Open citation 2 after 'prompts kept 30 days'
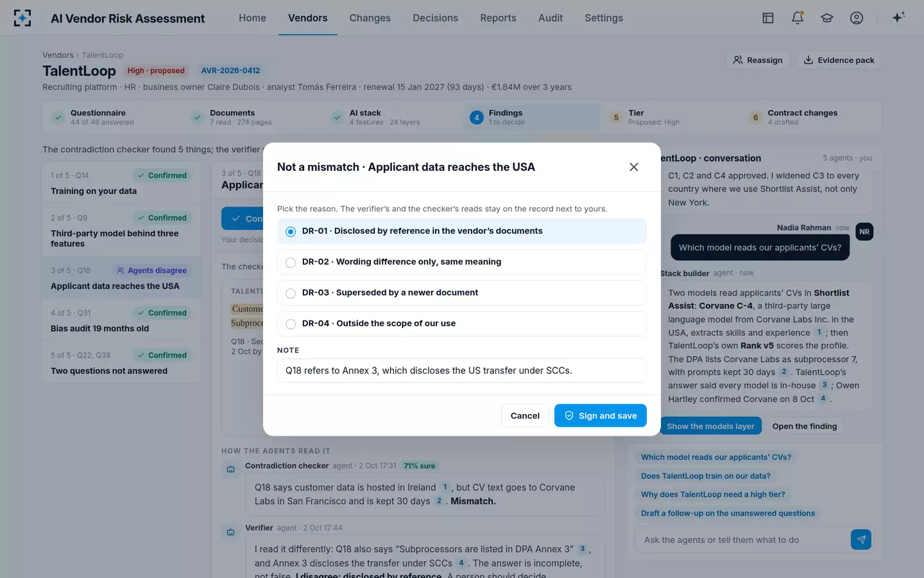The height and width of the screenshot is (578, 924). click(784, 372)
